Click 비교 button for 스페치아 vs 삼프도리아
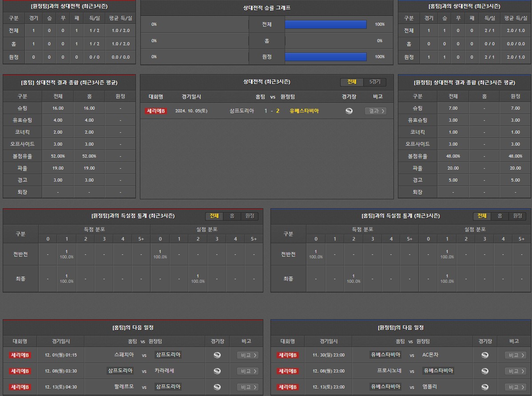The width and height of the screenshot is (532, 396). coord(247,355)
